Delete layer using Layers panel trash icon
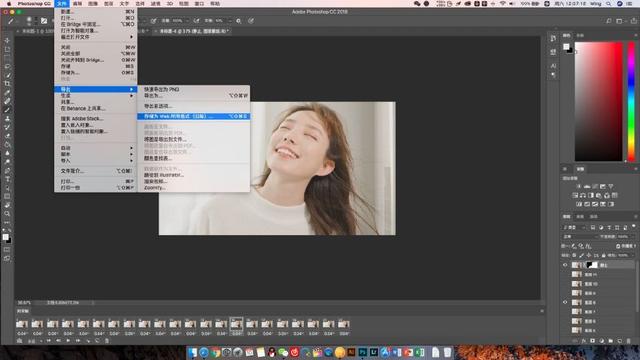 629,341
